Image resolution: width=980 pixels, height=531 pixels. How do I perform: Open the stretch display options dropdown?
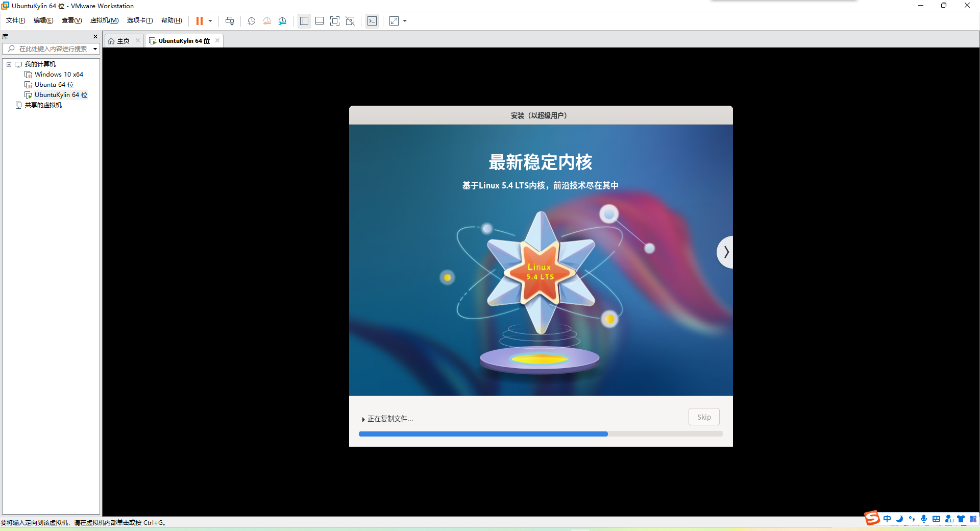405,21
